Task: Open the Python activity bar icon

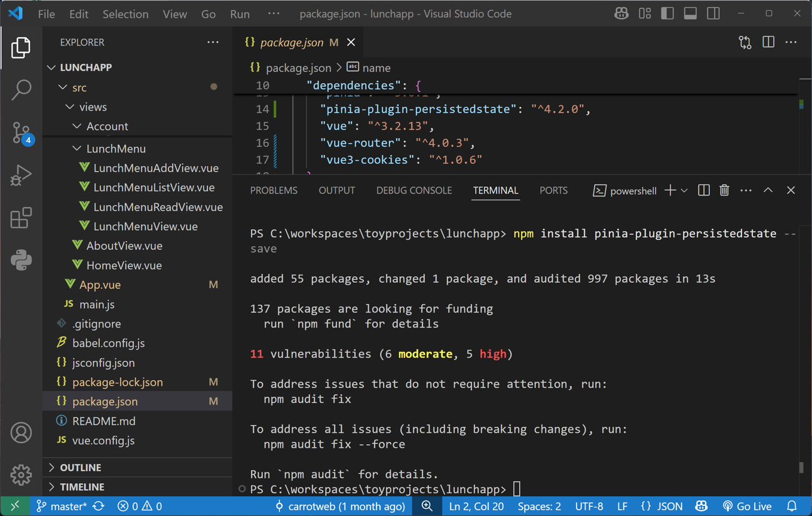Action: click(21, 260)
